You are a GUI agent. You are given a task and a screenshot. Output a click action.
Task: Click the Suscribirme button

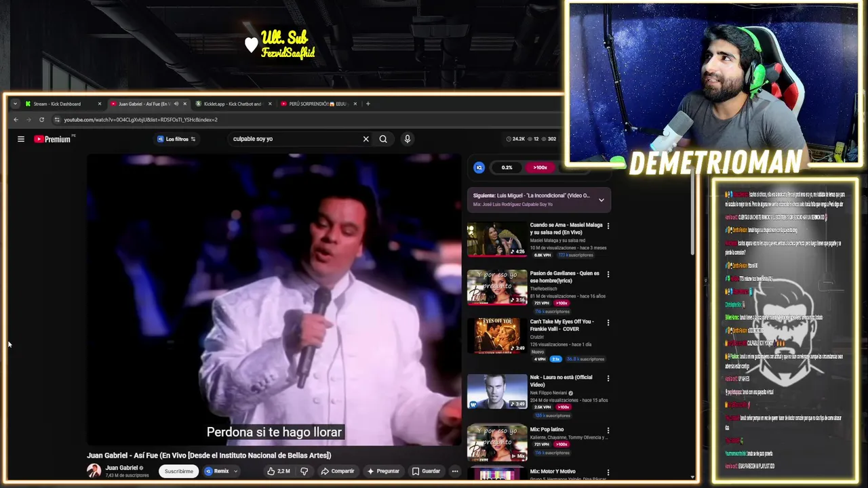(179, 471)
